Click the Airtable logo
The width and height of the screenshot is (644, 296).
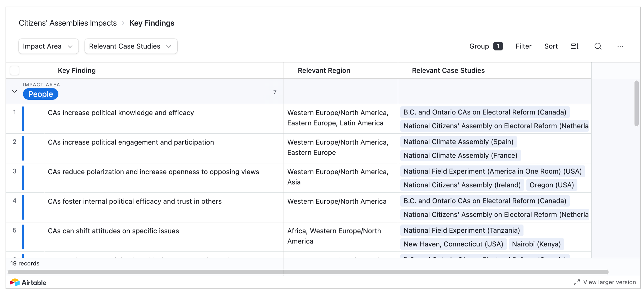[28, 283]
